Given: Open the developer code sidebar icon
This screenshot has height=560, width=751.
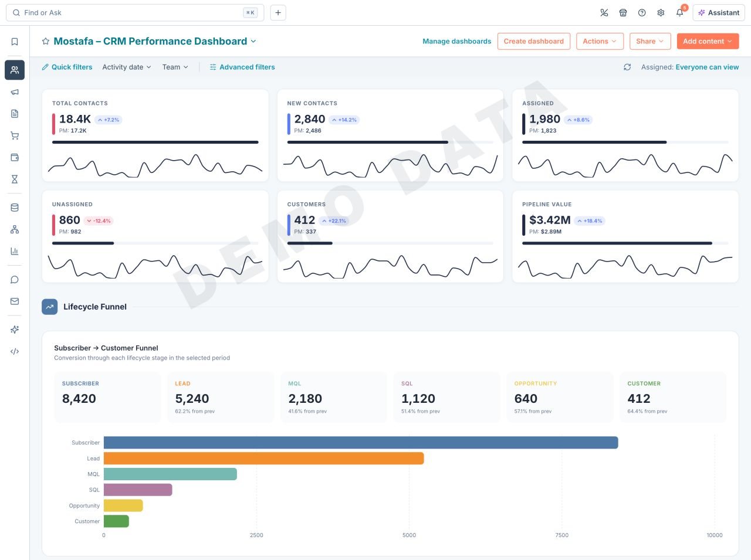Looking at the screenshot, I should [x=15, y=351].
